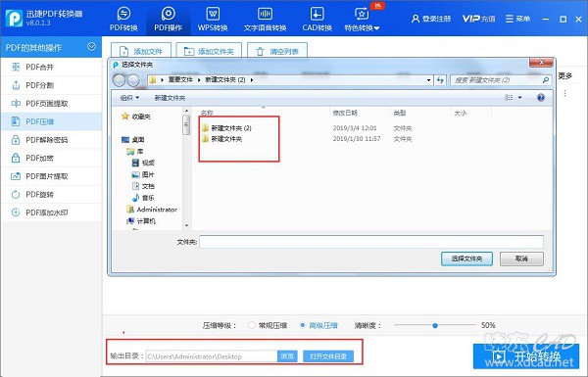Open the 菜单 hamburger menu
This screenshot has width=588, height=377.
coord(517,19)
